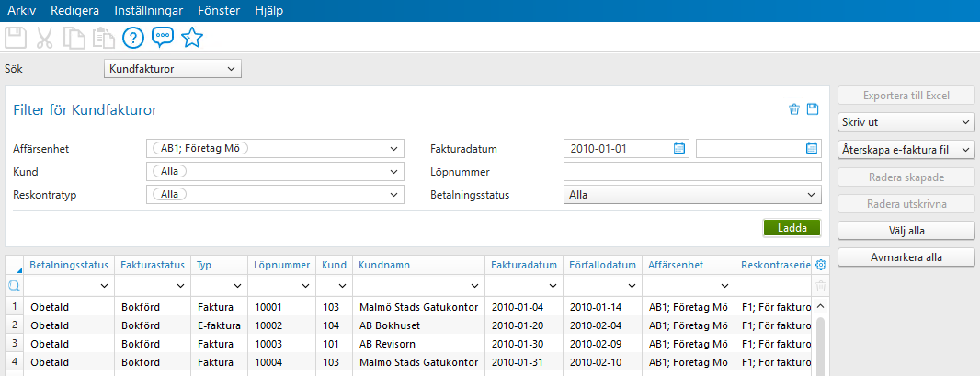Open Betalningsstatus column filter dropdown
Screen dimensions: 980x376
[x=103, y=286]
